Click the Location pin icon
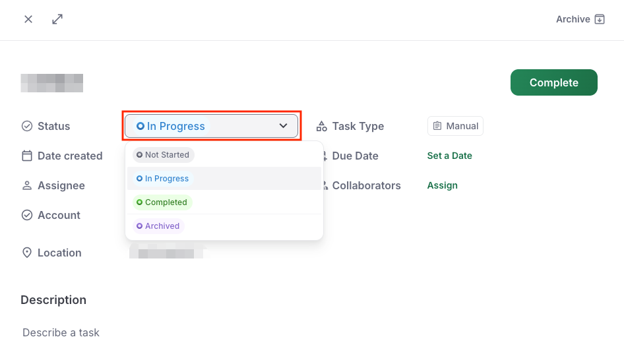Screen dimensions: 624x364 (x=26, y=253)
